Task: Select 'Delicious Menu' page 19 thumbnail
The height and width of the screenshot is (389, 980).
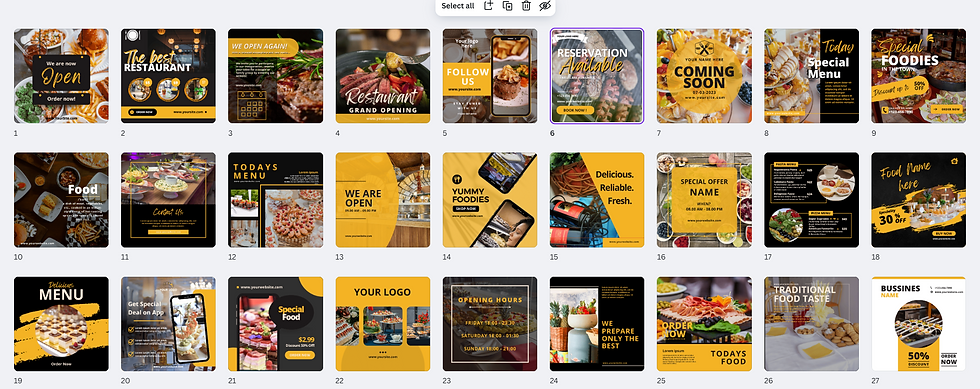Action: [x=61, y=324]
